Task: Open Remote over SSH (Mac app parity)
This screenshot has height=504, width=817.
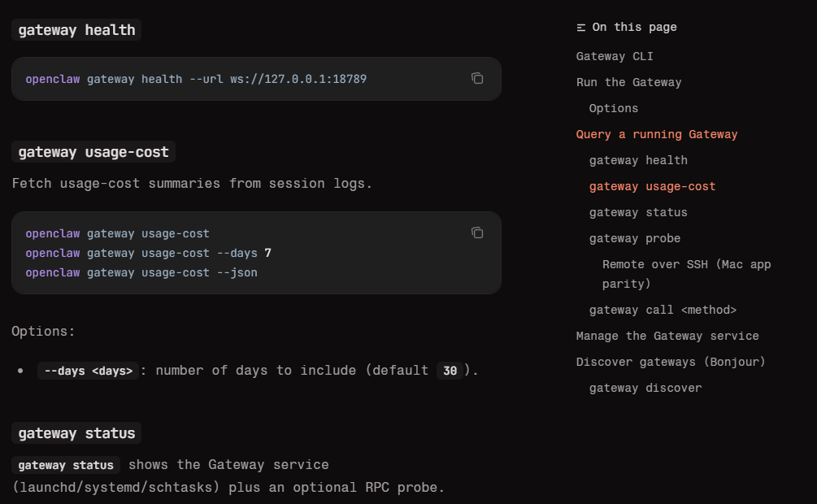Action: coord(686,274)
